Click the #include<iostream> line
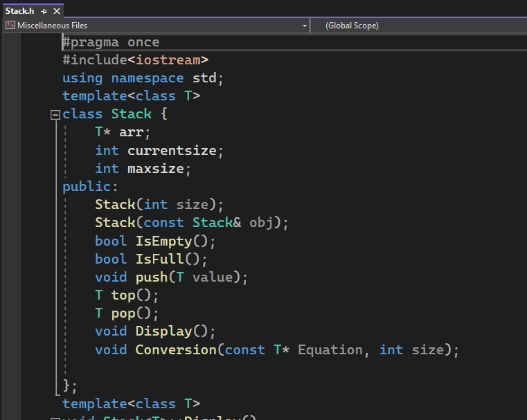Screen dimensions: 527x420 tap(136, 60)
